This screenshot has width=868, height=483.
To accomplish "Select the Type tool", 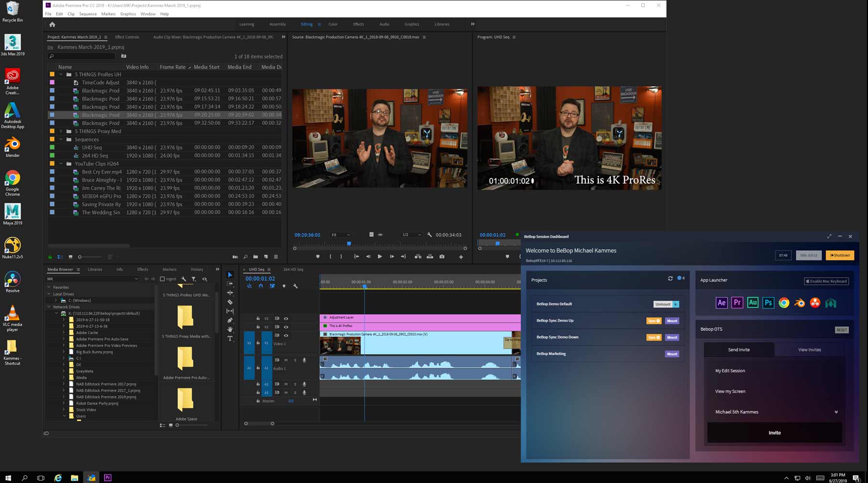I will [x=230, y=339].
